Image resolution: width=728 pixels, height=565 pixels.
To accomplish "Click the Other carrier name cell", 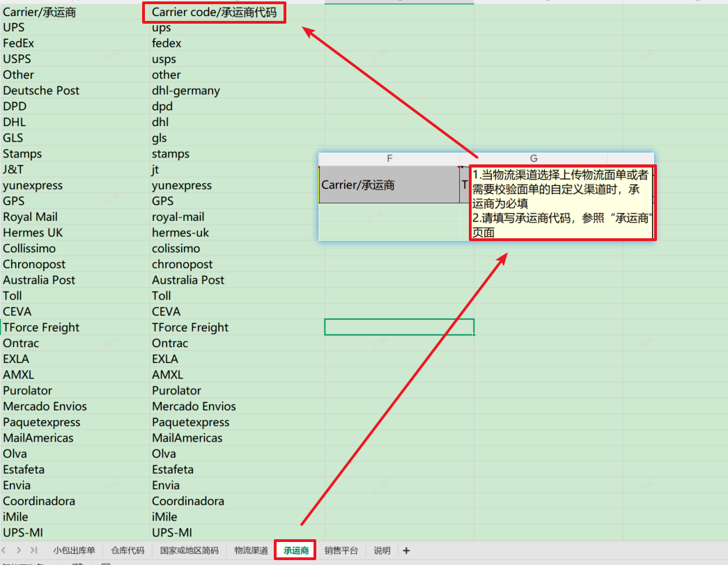I will 75,75.
